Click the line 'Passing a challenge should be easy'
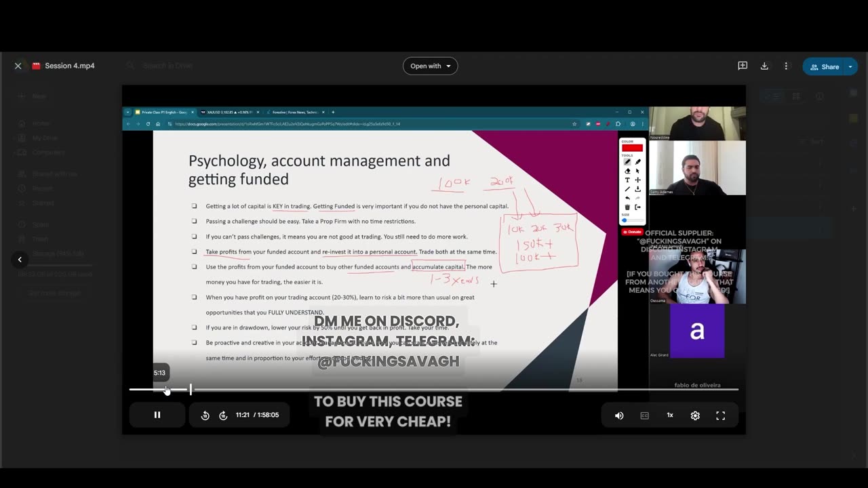The width and height of the screenshot is (868, 488). (311, 221)
